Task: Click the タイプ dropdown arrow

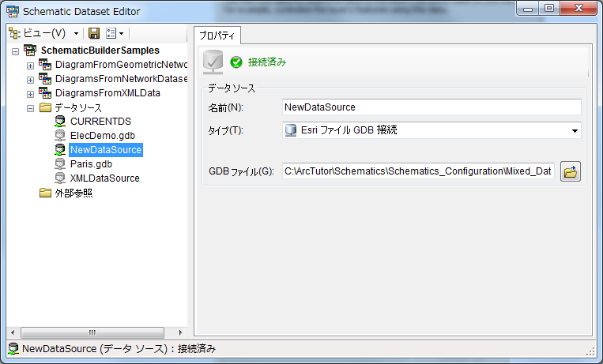Action: pos(575,131)
